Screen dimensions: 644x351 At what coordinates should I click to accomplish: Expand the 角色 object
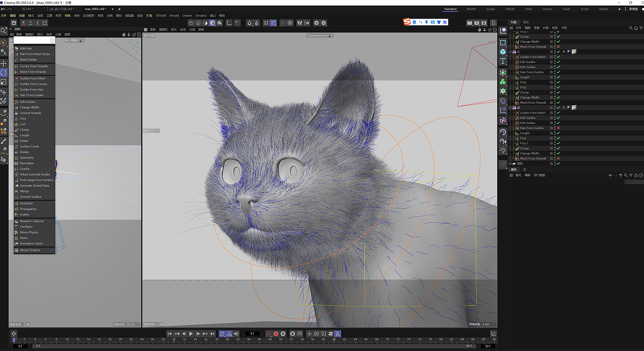[510, 163]
